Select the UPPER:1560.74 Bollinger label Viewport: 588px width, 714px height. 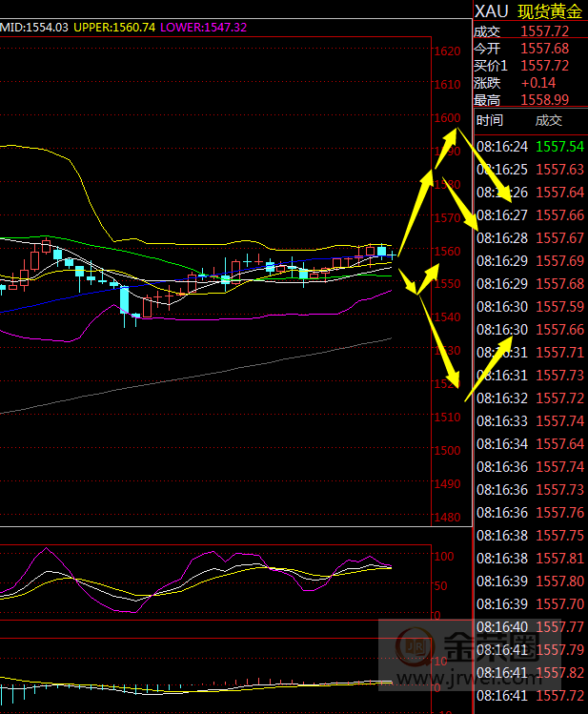coord(114,28)
